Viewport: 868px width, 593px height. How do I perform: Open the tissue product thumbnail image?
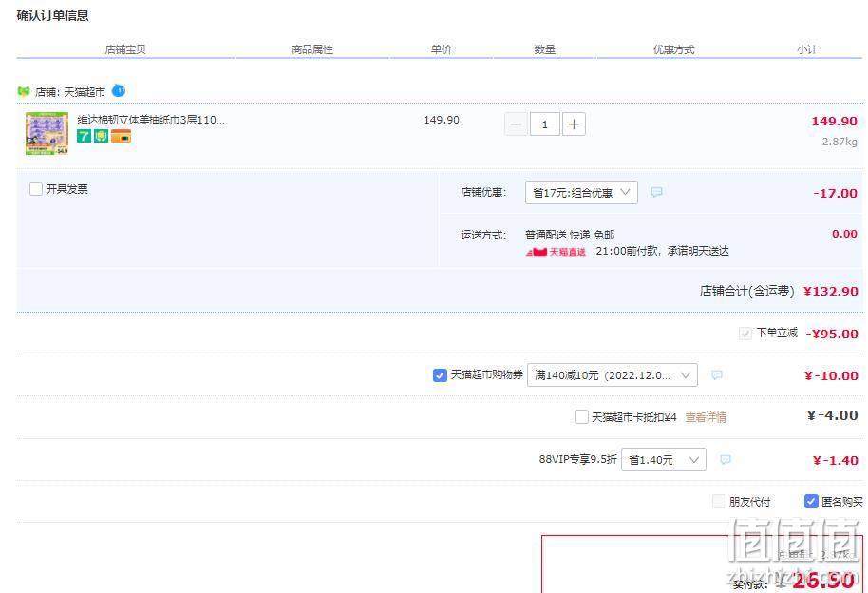[x=47, y=134]
